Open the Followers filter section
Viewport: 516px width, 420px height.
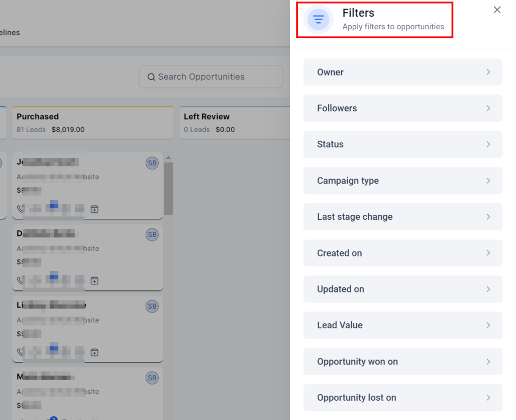pyautogui.click(x=403, y=108)
